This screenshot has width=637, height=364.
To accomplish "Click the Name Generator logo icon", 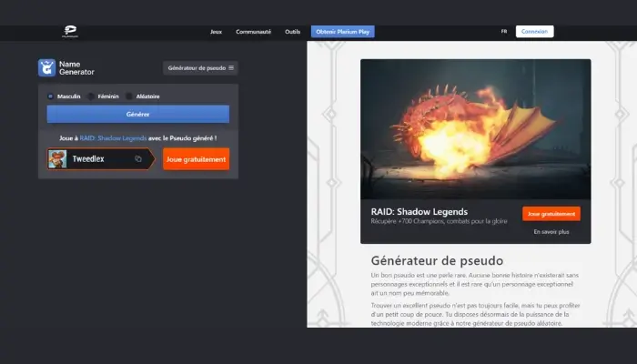I will pos(46,67).
